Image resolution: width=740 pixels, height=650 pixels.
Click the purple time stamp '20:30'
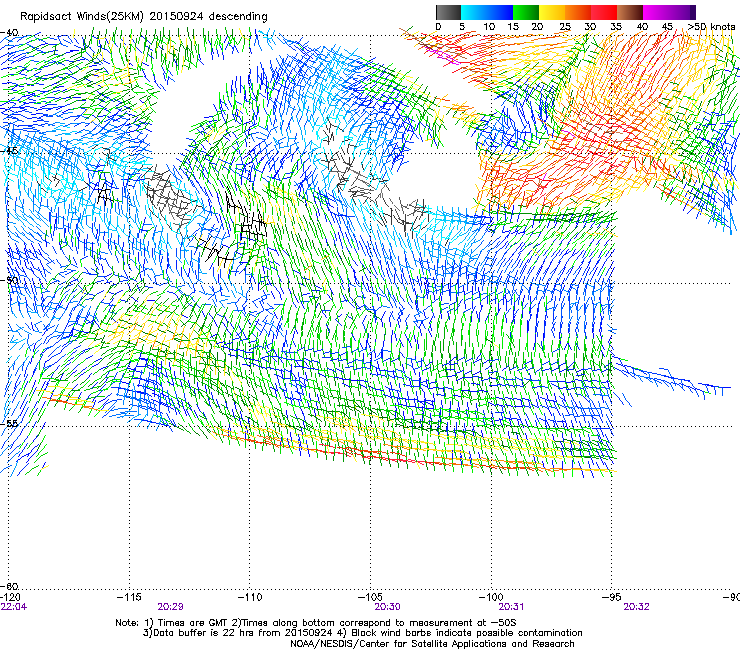(387, 607)
